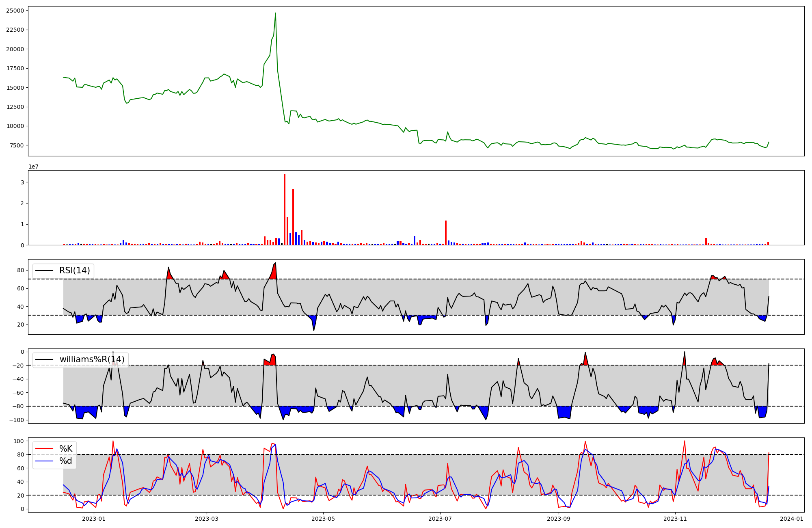Click the 1e7 volume axis multiplier
Viewport: 812px width, 528px height.
coord(33,167)
